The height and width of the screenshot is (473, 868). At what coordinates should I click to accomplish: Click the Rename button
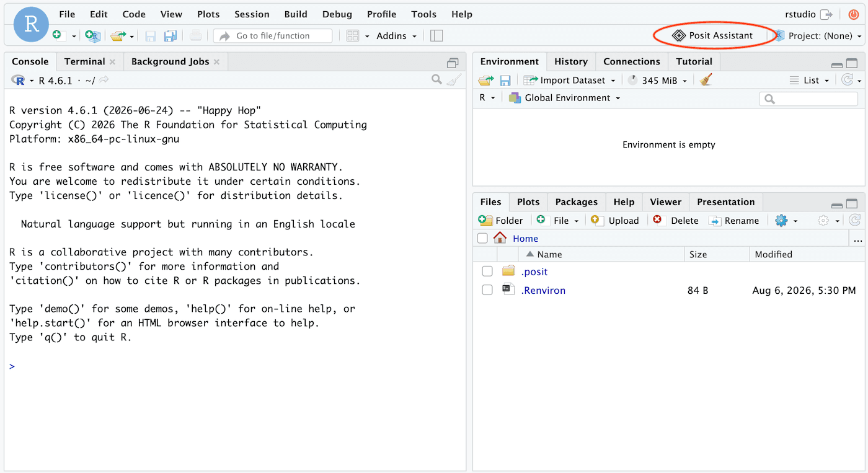[734, 220]
